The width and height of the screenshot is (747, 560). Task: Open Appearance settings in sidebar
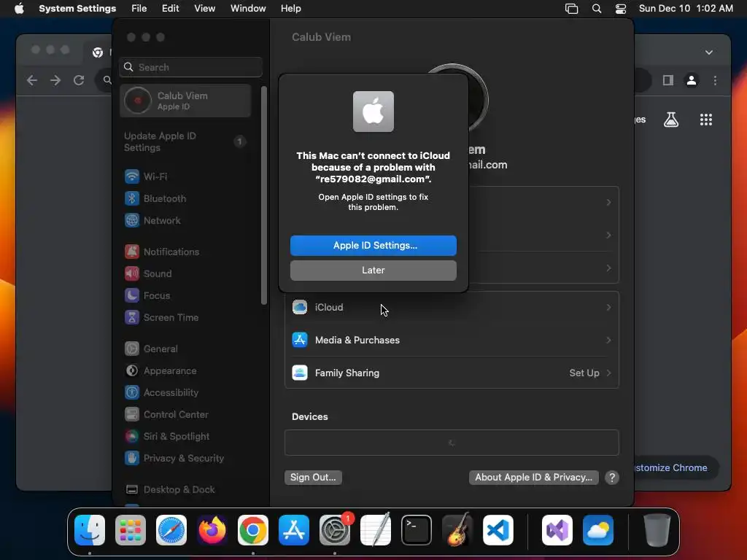[185, 371]
